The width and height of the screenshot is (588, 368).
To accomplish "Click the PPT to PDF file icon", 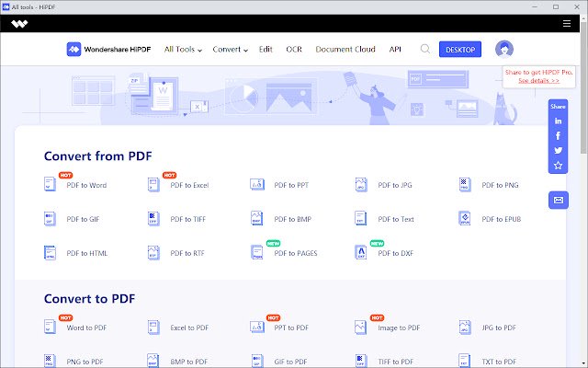I will point(257,327).
